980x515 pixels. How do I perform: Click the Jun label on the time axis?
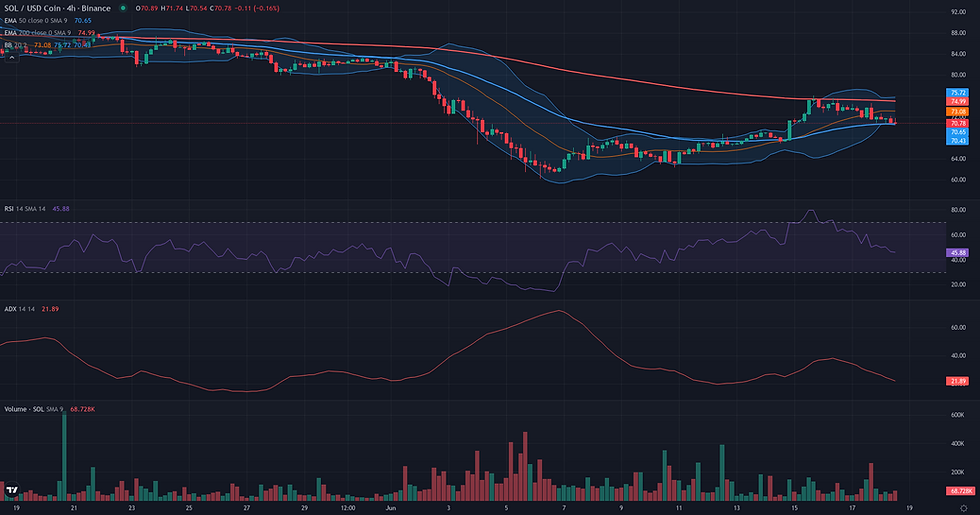pyautogui.click(x=391, y=508)
